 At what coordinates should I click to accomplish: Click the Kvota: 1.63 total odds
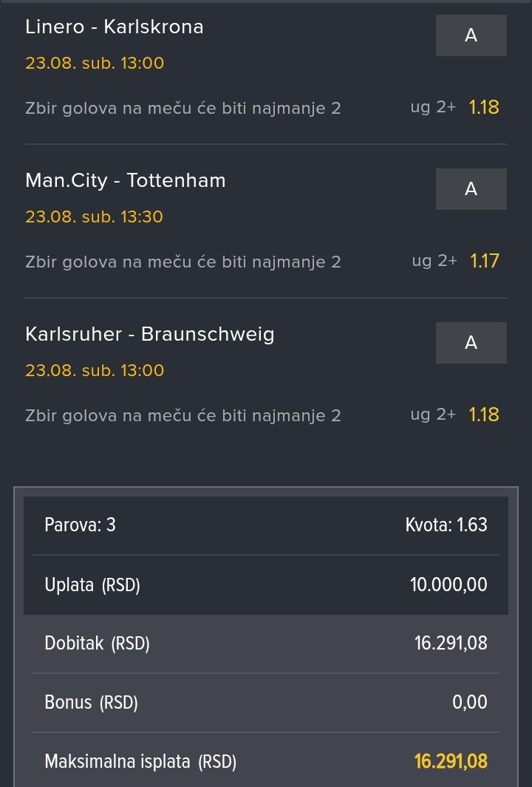coord(446,525)
